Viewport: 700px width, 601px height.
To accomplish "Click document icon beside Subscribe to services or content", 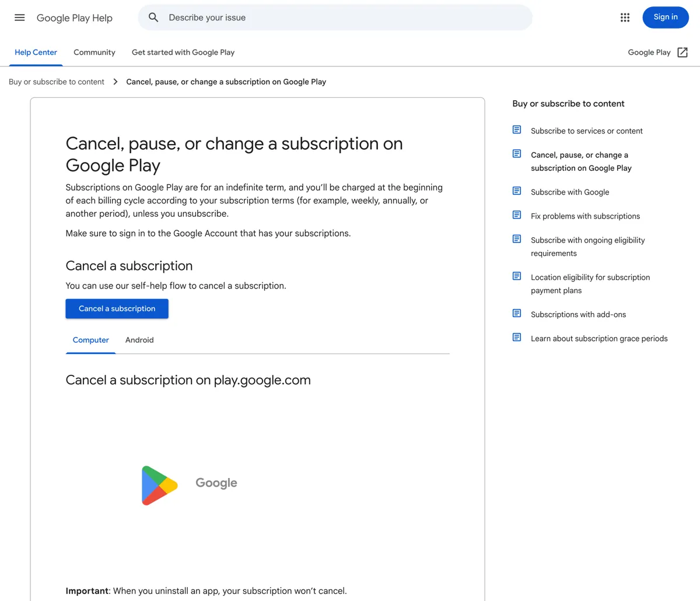I will (x=517, y=129).
